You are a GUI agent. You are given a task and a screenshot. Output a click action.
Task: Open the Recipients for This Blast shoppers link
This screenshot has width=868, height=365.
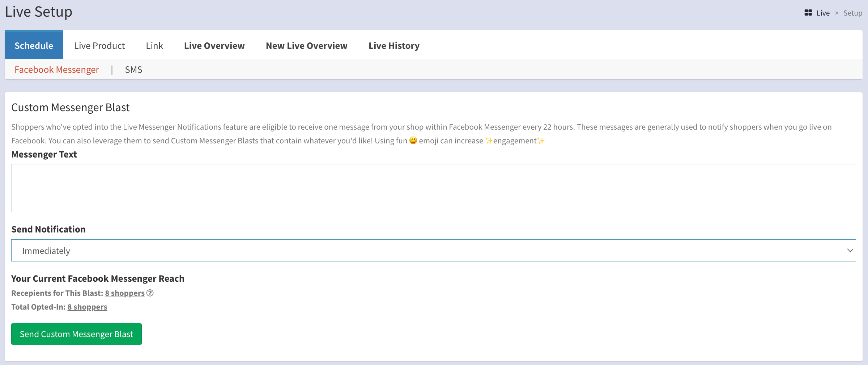pyautogui.click(x=125, y=293)
